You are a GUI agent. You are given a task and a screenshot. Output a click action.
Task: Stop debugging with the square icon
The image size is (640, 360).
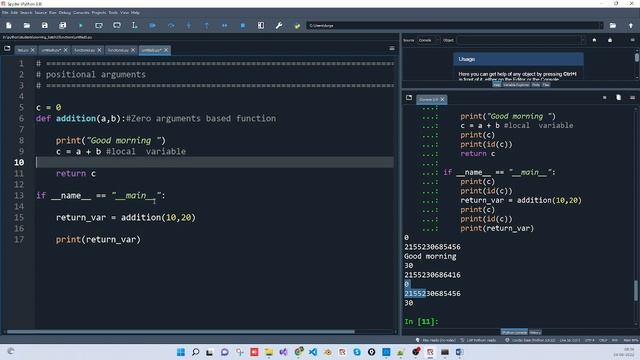tap(242, 25)
